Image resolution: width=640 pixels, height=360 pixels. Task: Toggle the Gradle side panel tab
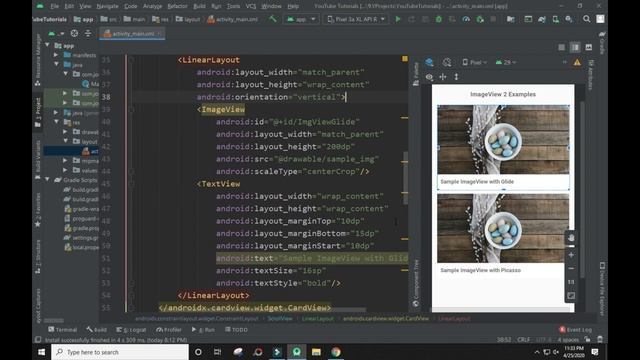pyautogui.click(x=602, y=43)
